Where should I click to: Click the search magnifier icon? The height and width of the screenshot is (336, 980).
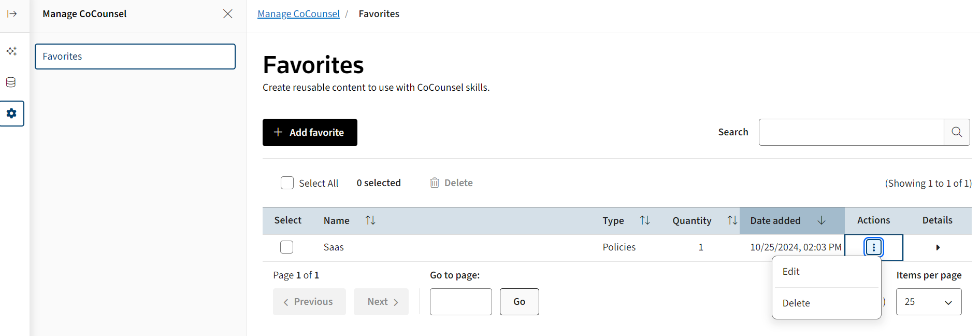click(956, 132)
